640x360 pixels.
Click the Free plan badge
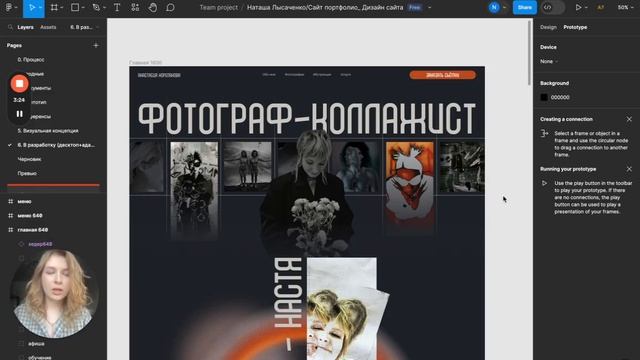pos(415,7)
